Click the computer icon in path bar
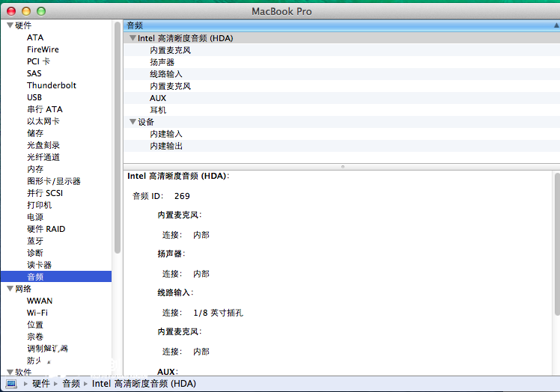This screenshot has width=560, height=392. pyautogui.click(x=11, y=384)
